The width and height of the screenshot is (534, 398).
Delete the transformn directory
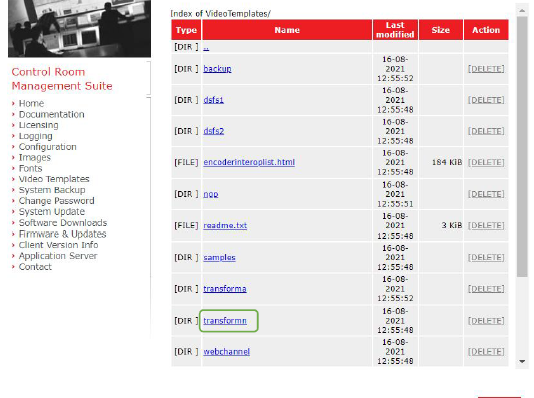486,321
